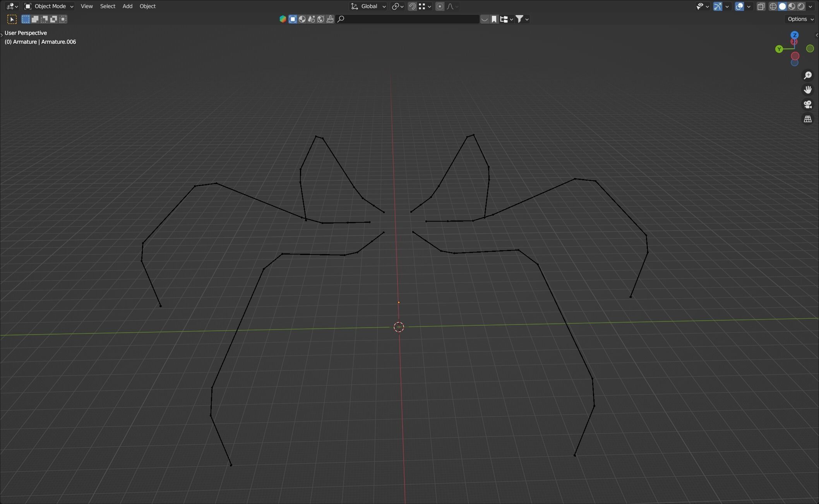Switch to rendered viewport shading

[x=801, y=6]
